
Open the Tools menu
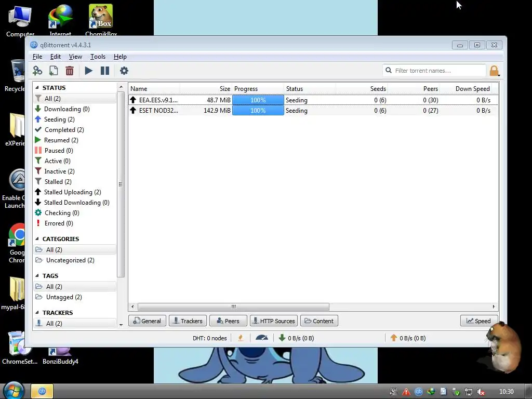click(x=98, y=57)
